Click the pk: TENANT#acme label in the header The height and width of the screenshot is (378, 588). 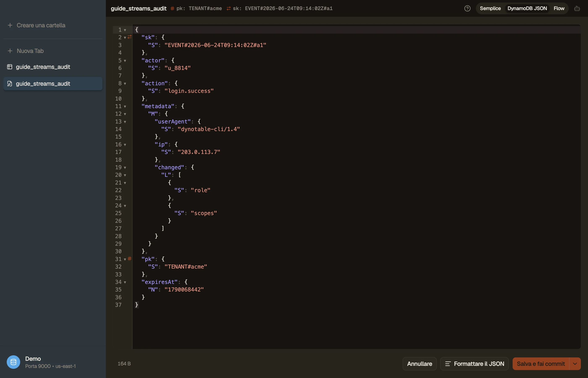199,9
